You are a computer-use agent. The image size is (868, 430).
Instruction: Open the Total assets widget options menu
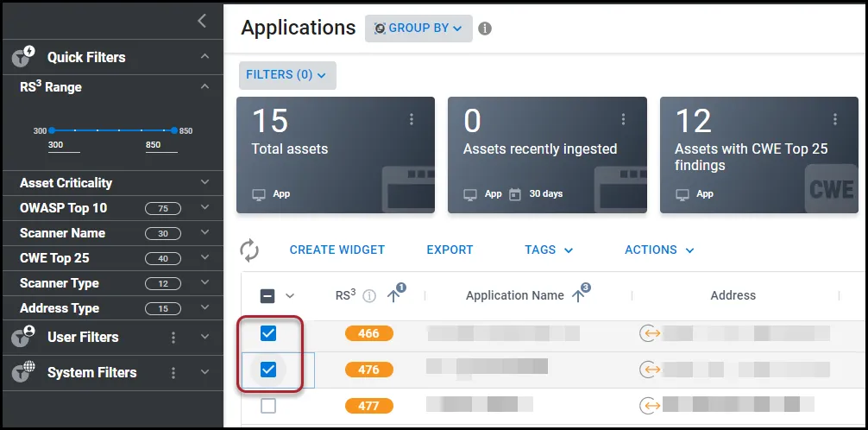coord(412,119)
